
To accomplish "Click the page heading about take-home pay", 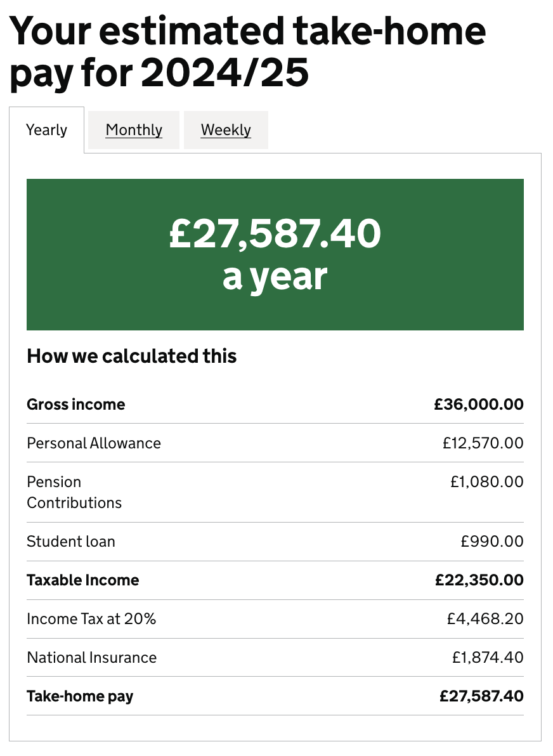I will 247,53.
